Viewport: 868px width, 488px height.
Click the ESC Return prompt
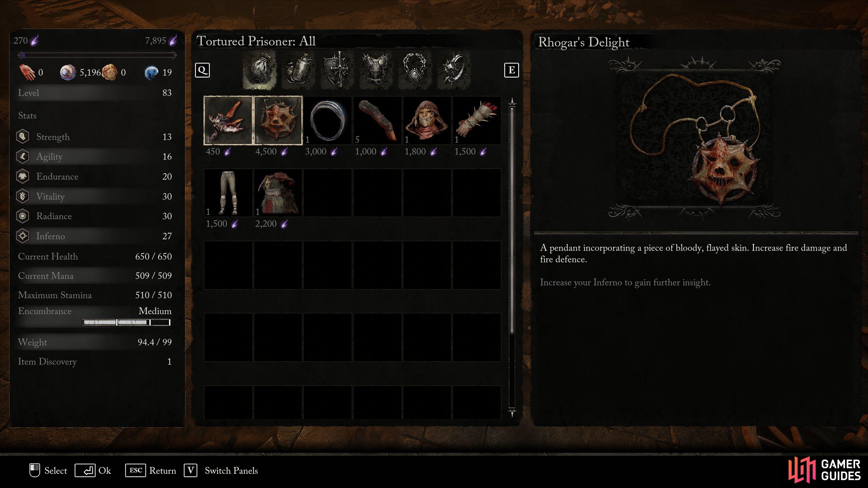151,470
